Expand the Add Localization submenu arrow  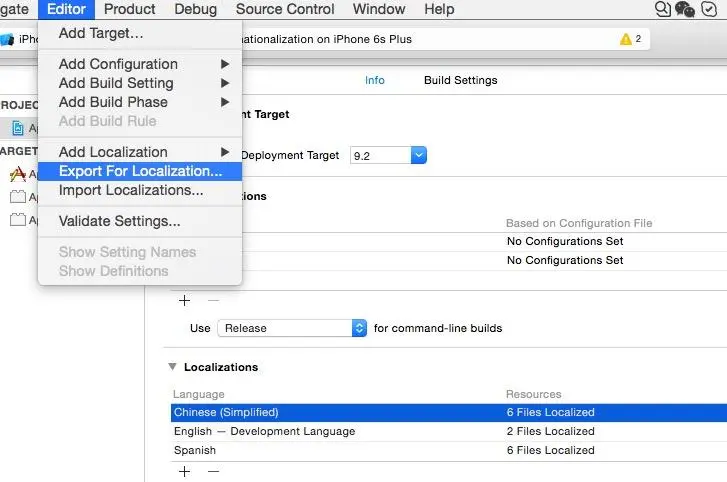(225, 152)
